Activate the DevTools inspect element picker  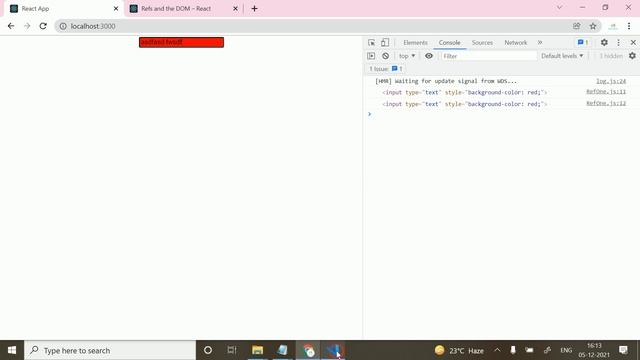tap(371, 42)
